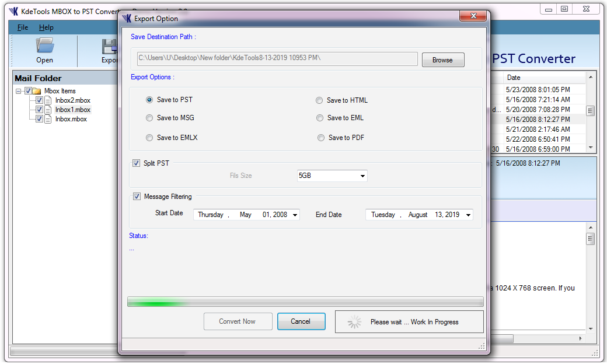Select the 5/22/2008 6:50:41 PM row
607x364 pixels.
[538, 139]
